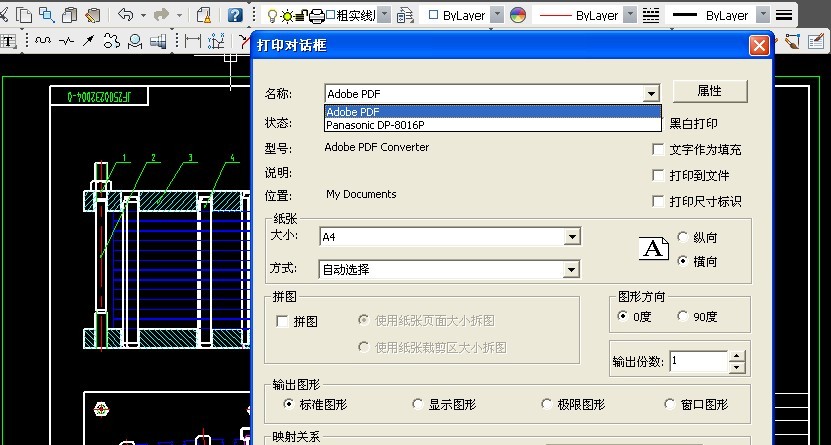Click the linetype settings icon
Viewport: 831px width, 445px height.
coord(651,15)
